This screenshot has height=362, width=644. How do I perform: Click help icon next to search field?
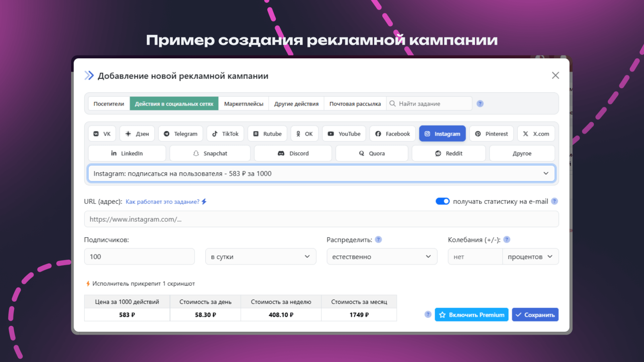(x=480, y=104)
